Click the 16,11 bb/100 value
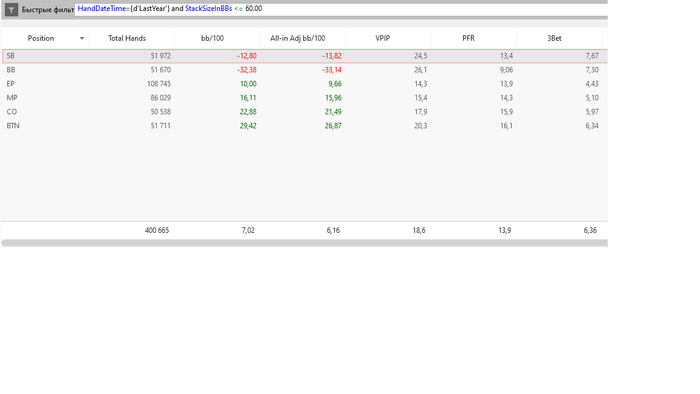Viewport: 700px width, 394px height. [248, 98]
